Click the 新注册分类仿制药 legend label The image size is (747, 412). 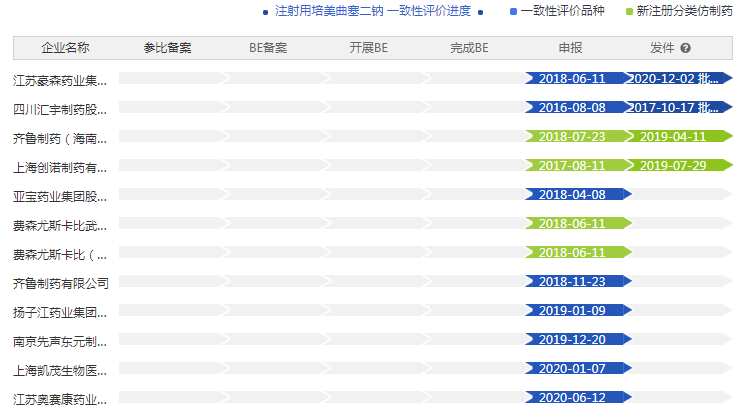point(685,11)
